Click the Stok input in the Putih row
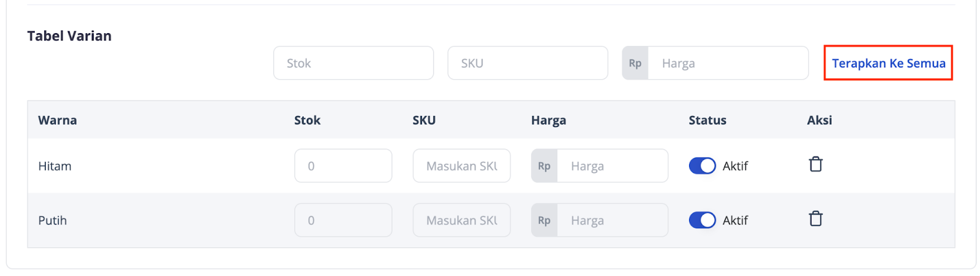Screen dimensions: 980x276 tap(343, 220)
